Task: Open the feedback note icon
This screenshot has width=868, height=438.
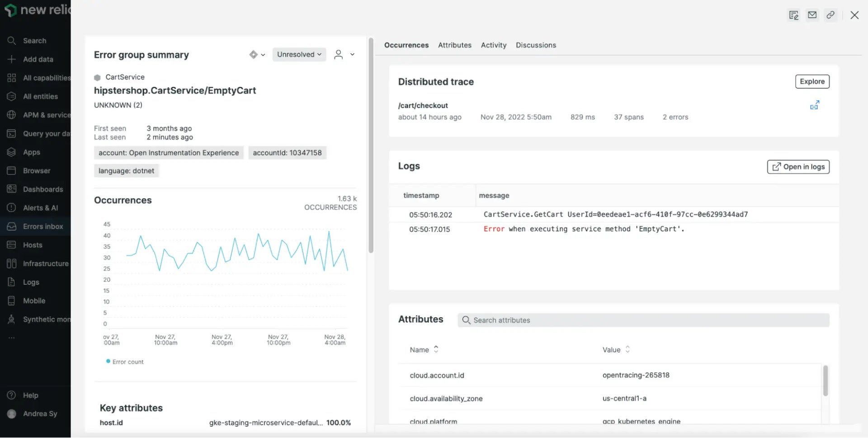Action: (x=794, y=15)
